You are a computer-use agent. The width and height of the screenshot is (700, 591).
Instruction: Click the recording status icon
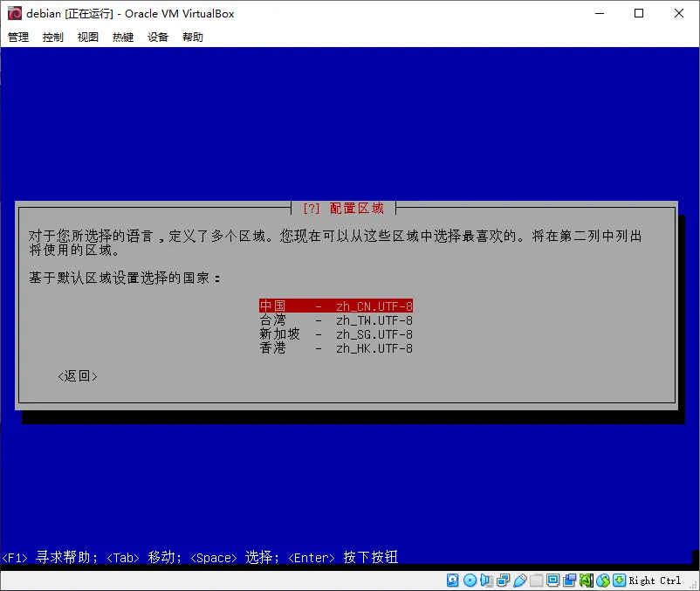[x=570, y=581]
